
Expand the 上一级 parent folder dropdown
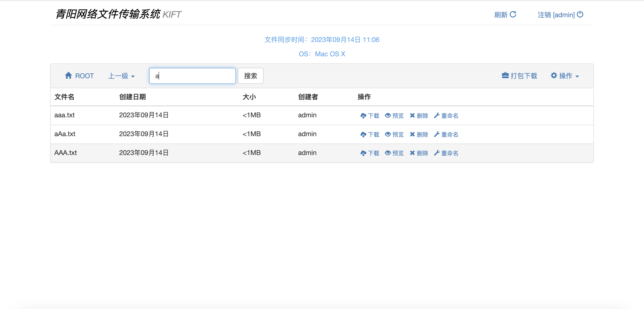[121, 76]
